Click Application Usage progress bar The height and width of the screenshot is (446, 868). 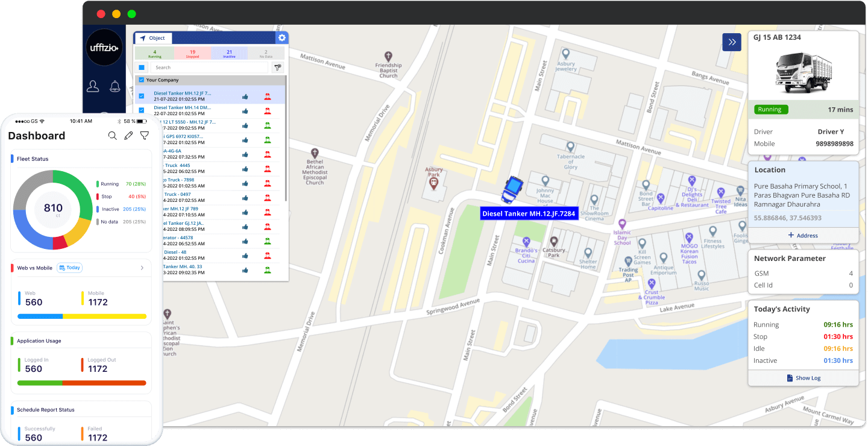(x=82, y=383)
